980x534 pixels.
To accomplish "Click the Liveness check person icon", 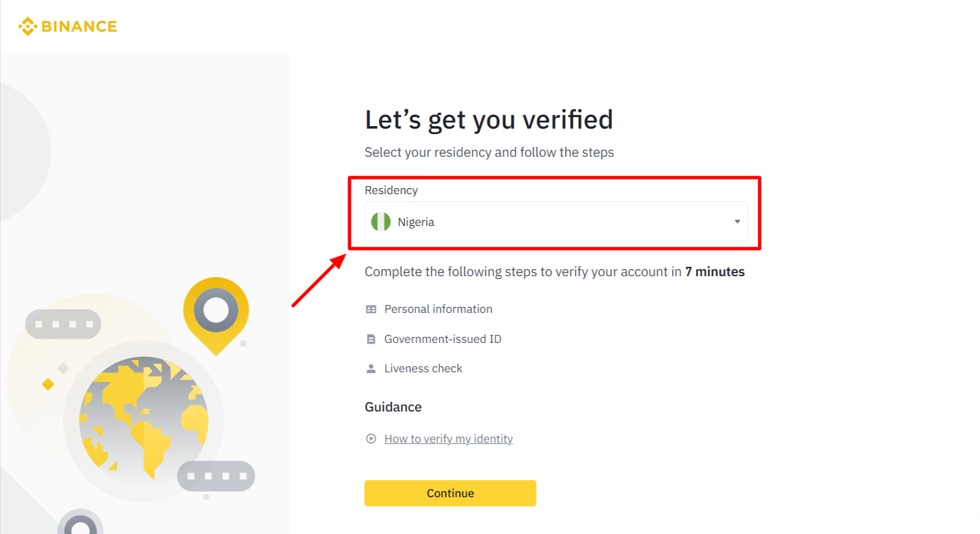I will [371, 369].
